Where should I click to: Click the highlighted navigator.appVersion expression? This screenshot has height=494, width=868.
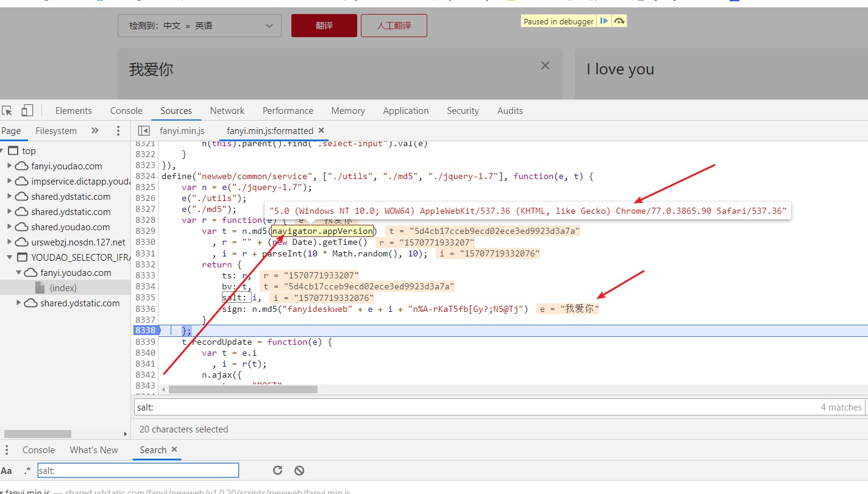click(x=322, y=231)
